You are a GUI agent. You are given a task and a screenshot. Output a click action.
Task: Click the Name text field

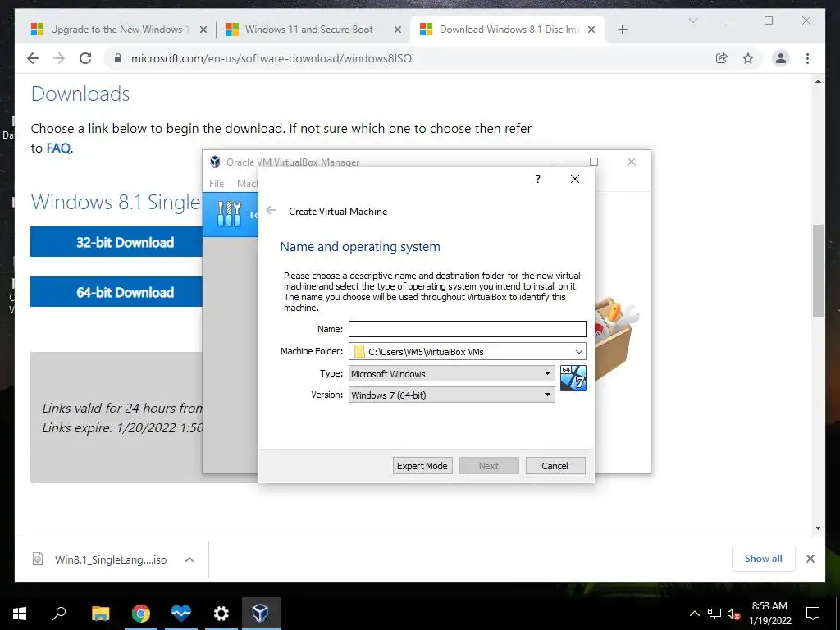[x=467, y=329]
